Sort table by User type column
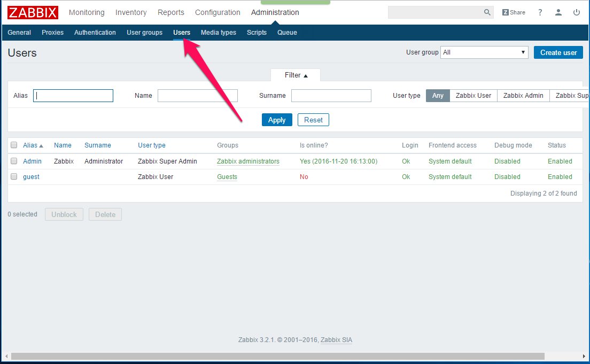The height and width of the screenshot is (364, 590). (152, 145)
